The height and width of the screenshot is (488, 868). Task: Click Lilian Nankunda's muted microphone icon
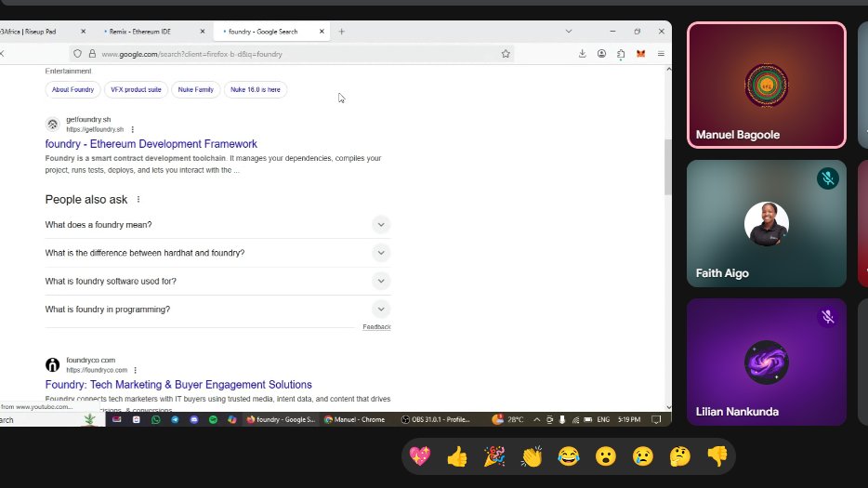[828, 317]
